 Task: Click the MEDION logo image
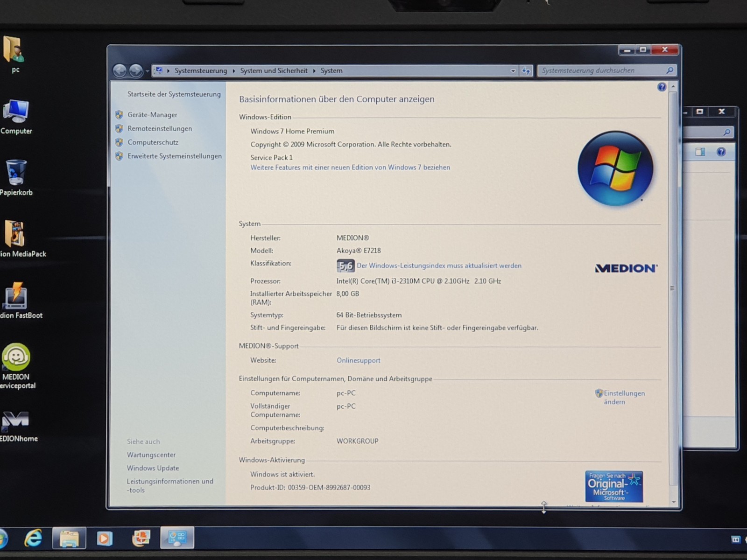(x=626, y=268)
